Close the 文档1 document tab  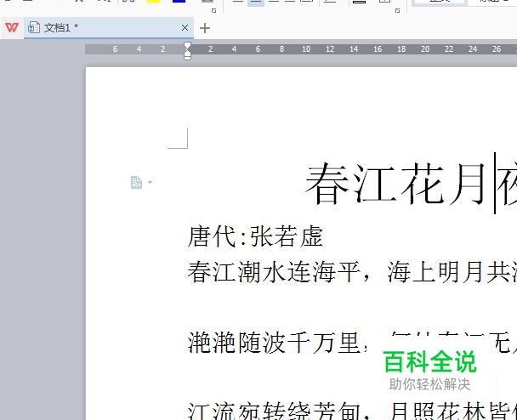point(185,28)
